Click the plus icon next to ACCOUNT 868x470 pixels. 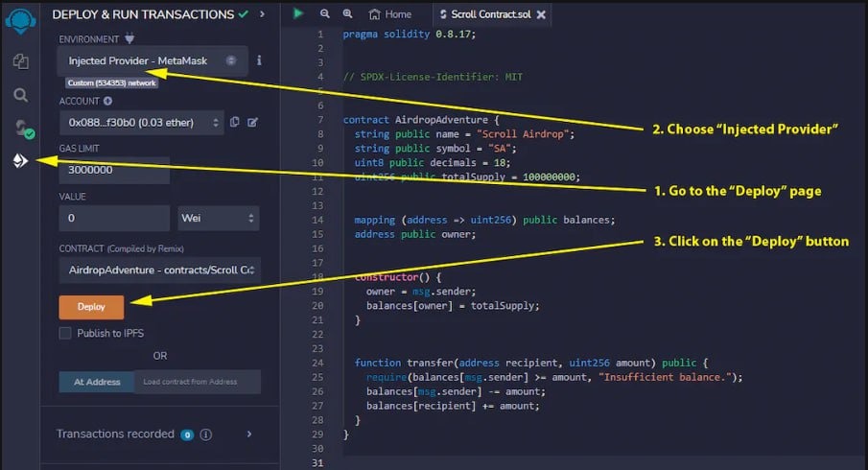click(x=108, y=101)
